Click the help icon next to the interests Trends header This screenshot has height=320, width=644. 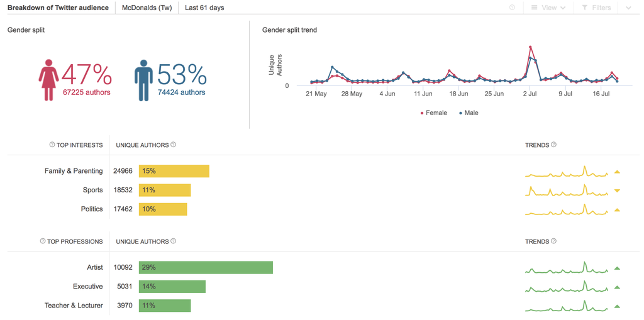(554, 145)
